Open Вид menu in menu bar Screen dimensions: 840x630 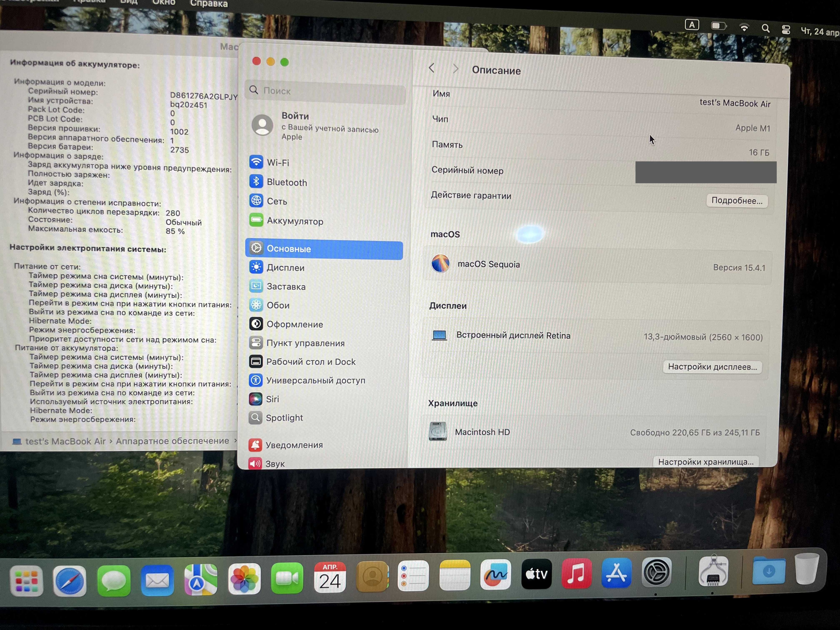pyautogui.click(x=129, y=2)
